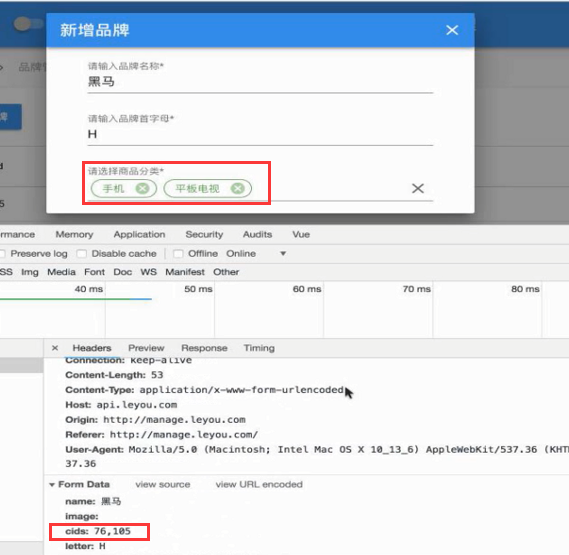Remove the 手机 category chip
The image size is (569, 555).
142,188
